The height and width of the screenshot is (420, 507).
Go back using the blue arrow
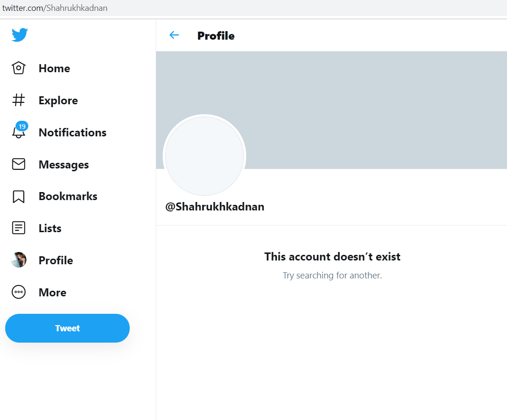point(174,35)
